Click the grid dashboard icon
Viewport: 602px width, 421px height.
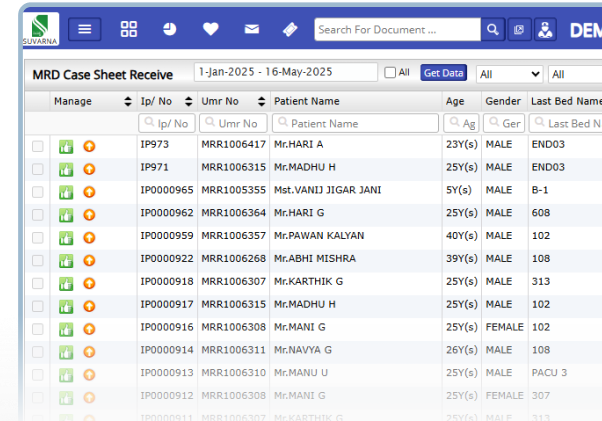pyautogui.click(x=129, y=29)
